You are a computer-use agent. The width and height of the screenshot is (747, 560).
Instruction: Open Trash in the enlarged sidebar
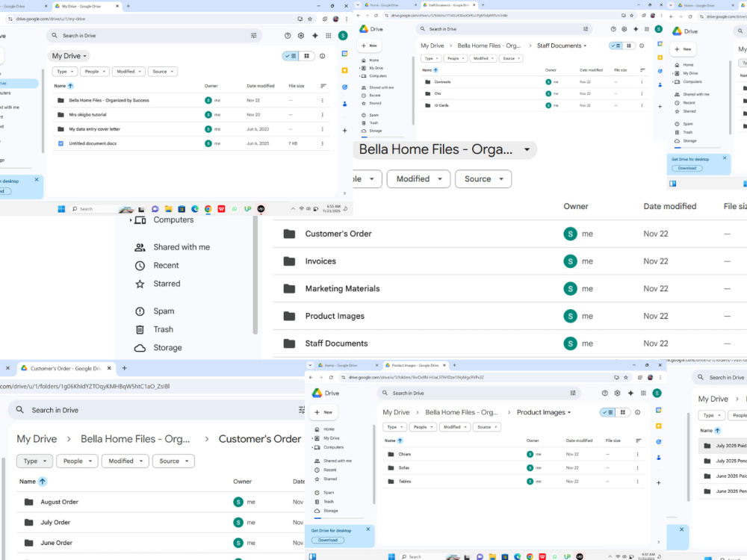tap(155, 329)
